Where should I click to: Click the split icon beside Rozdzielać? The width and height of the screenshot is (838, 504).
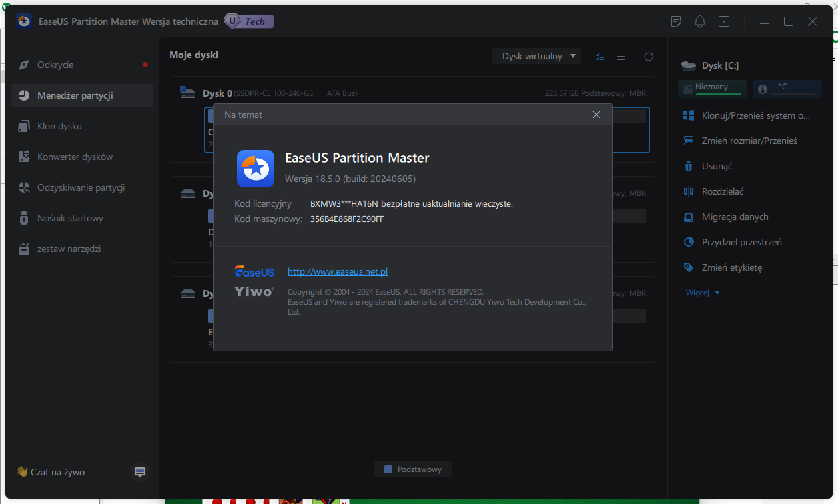689,191
